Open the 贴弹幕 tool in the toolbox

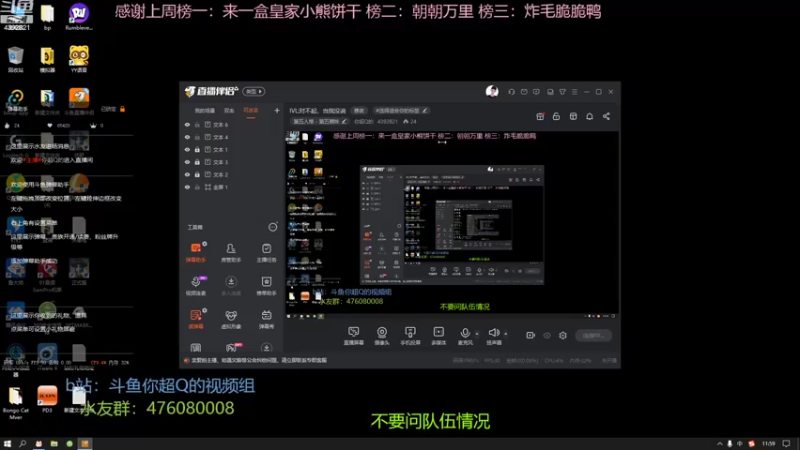pyautogui.click(x=195, y=319)
